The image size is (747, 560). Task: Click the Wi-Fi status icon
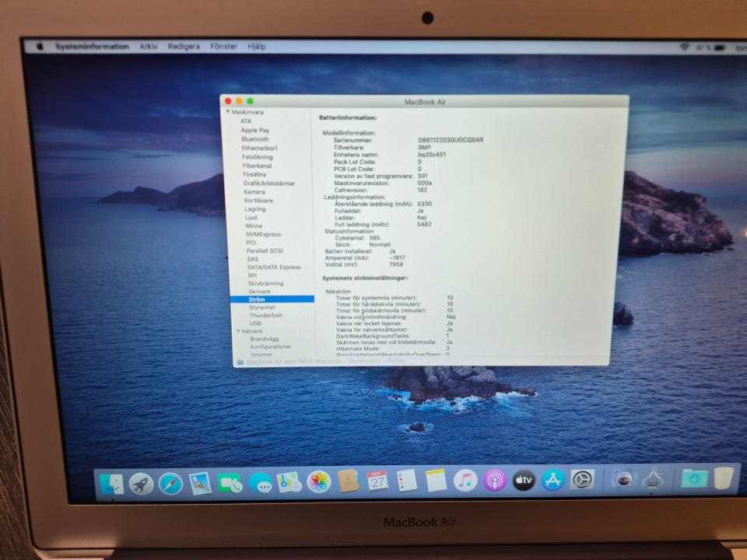(685, 47)
